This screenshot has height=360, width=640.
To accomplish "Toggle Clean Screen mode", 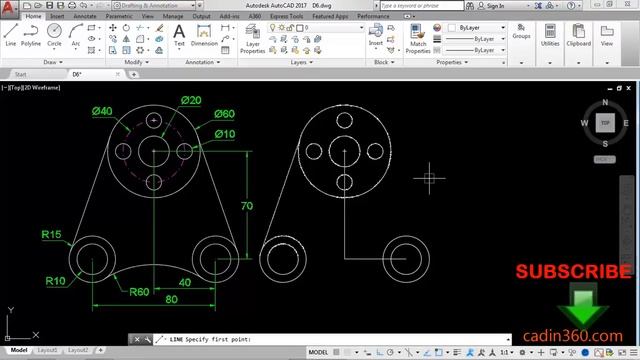I will [x=622, y=352].
